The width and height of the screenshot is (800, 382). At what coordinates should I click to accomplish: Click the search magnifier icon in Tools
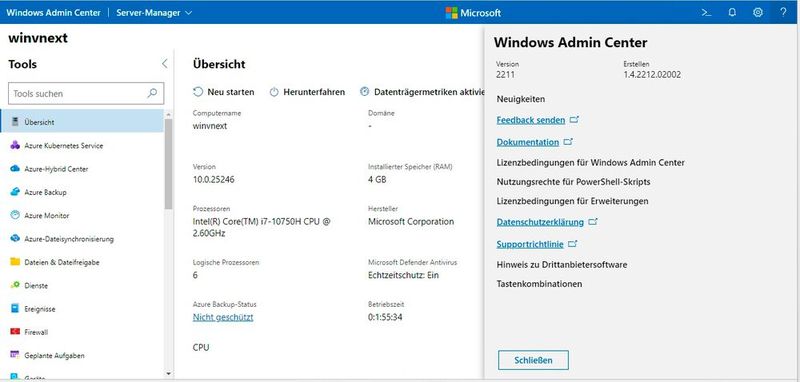(x=152, y=93)
